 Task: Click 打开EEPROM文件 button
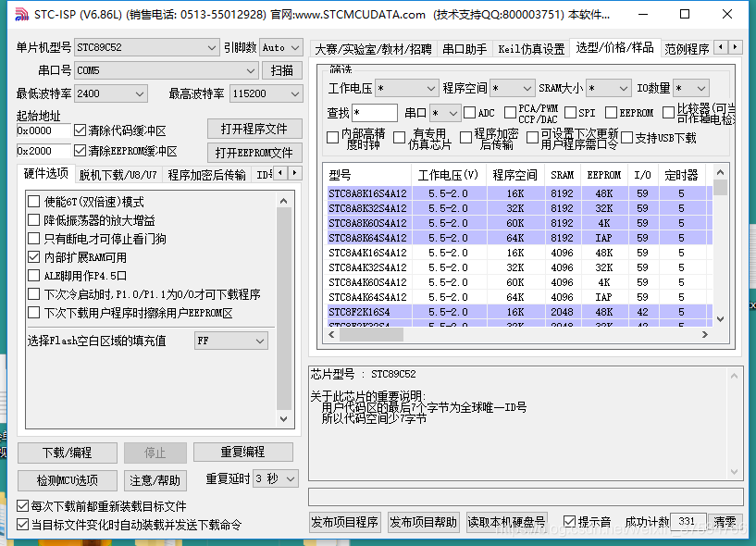coord(254,153)
